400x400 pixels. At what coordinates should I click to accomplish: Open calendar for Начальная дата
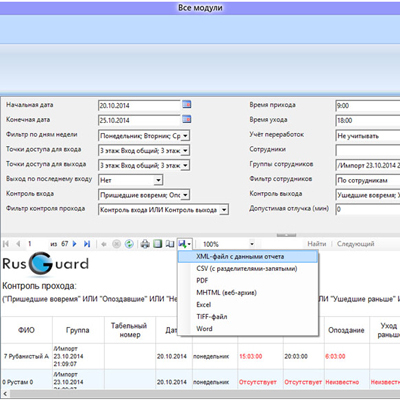pyautogui.click(x=187, y=105)
